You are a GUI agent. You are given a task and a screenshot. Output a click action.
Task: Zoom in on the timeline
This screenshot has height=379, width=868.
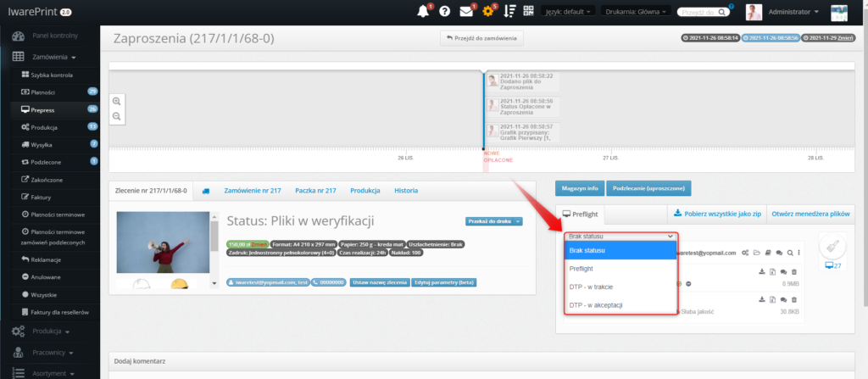point(116,102)
